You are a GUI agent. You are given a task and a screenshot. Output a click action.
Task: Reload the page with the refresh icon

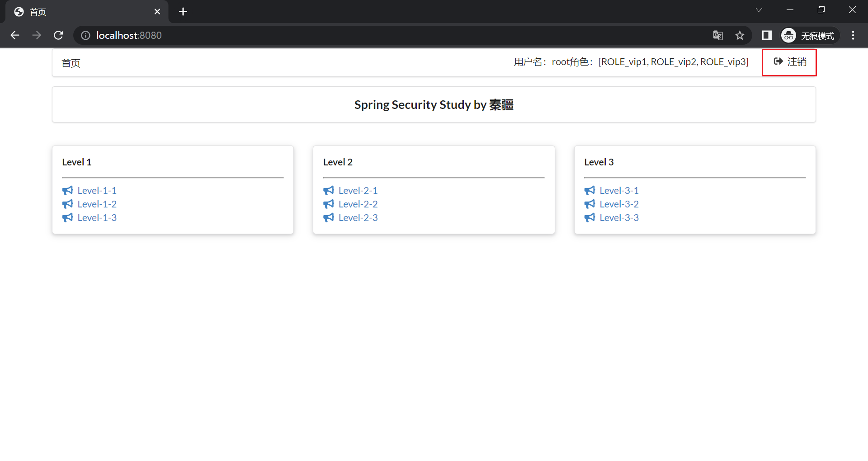click(58, 35)
